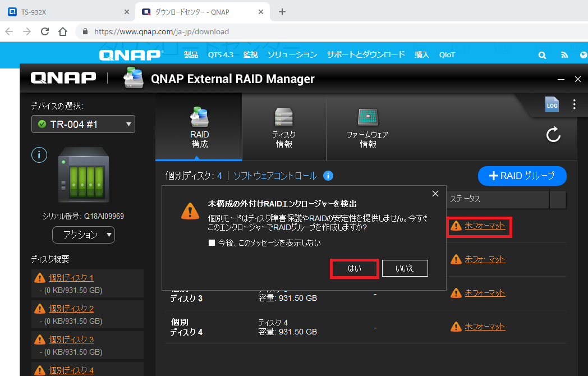Click 未フォーマット link for 個別ディスク 3
This screenshot has height=376, width=588.
coord(485,293)
